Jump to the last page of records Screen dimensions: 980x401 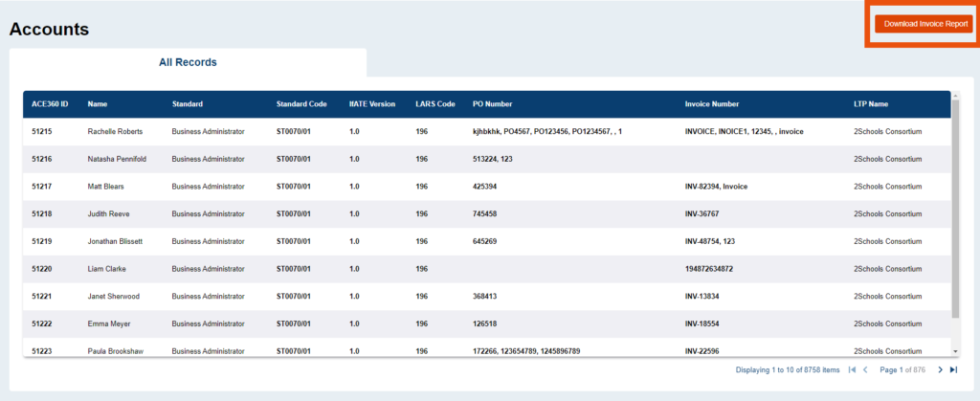point(953,369)
